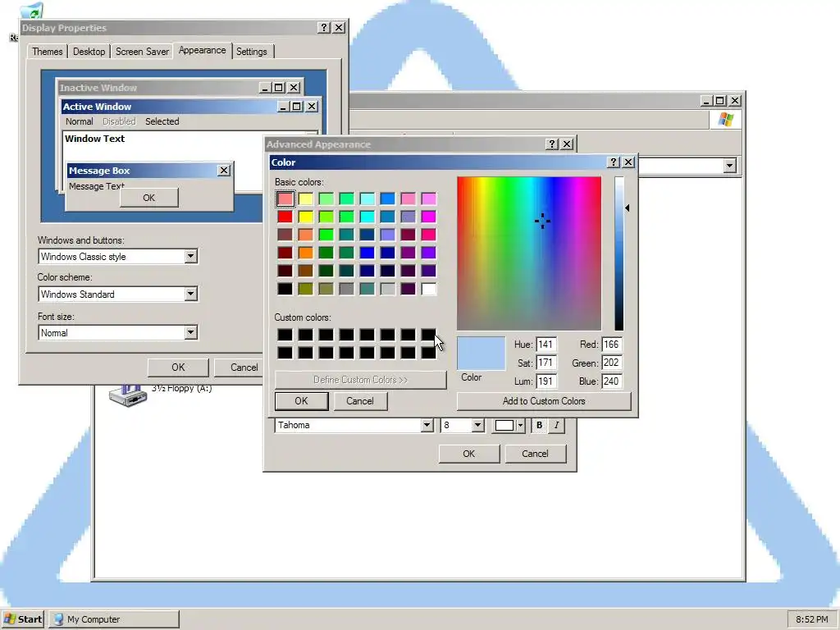Image resolution: width=840 pixels, height=630 pixels.
Task: Select the bright yellow basic color swatch
Action: pos(305,217)
